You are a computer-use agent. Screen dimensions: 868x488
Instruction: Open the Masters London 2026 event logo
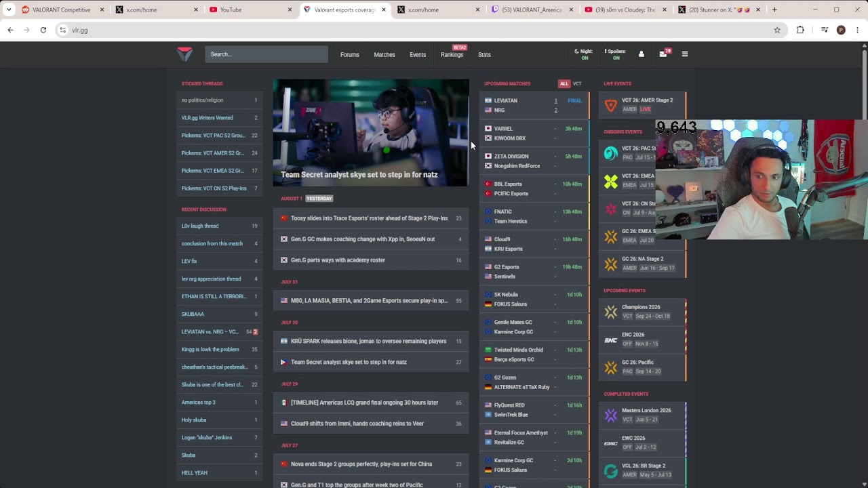coord(611,415)
